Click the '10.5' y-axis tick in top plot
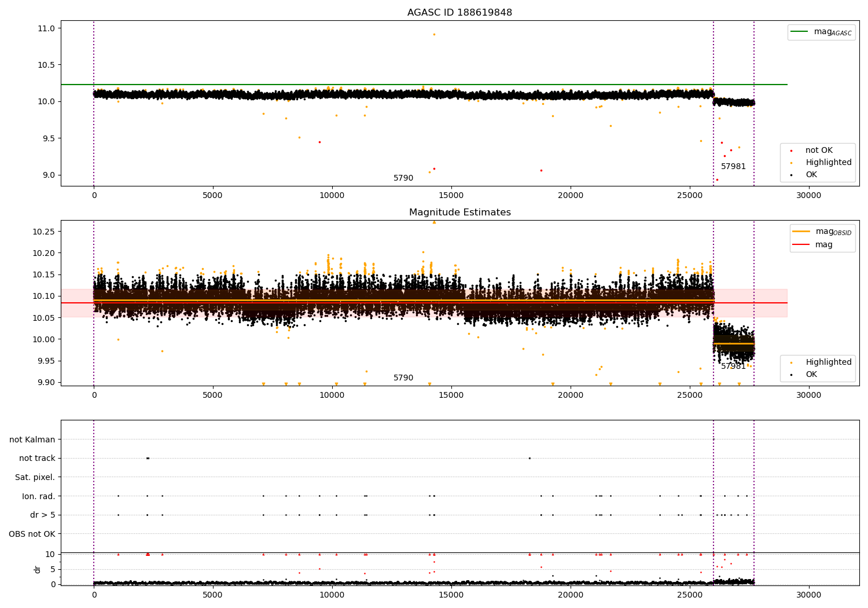Viewport: 868px width, 608px height. [46, 65]
